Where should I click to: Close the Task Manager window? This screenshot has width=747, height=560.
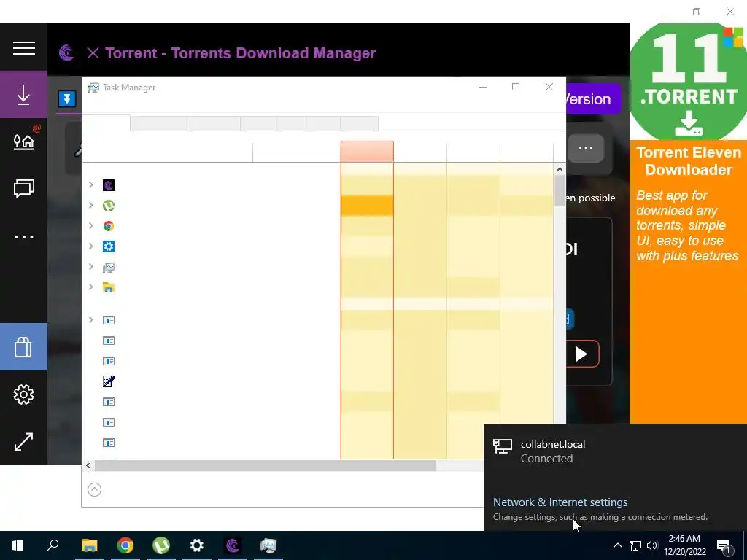coord(549,87)
